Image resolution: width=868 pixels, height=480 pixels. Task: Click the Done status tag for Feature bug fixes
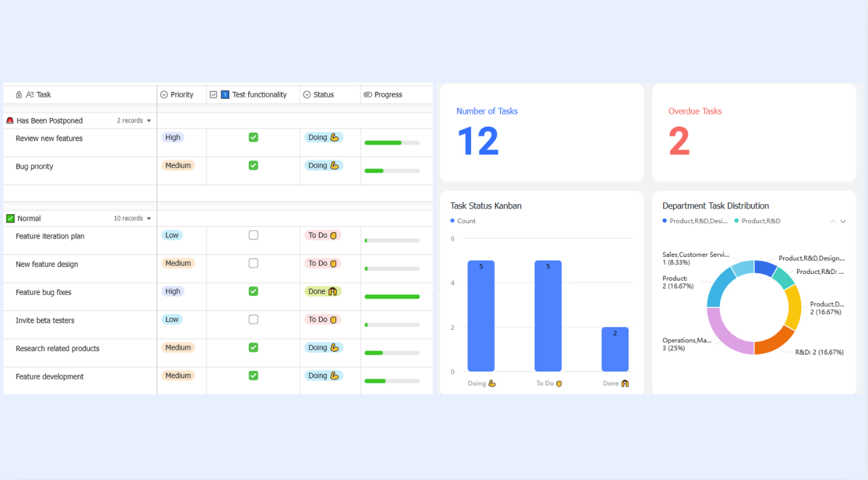click(x=323, y=292)
